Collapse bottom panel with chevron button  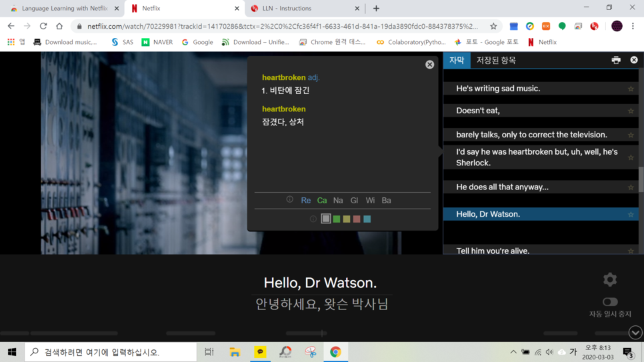tap(635, 332)
